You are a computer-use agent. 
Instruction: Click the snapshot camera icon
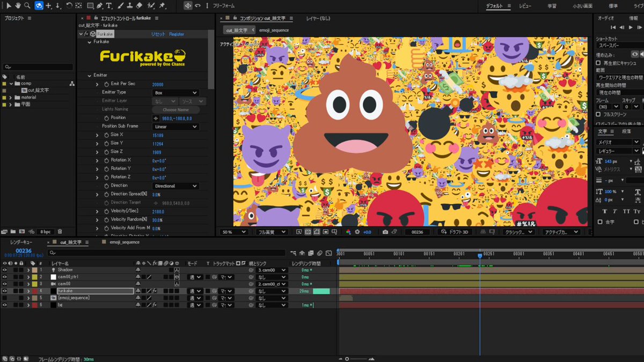(385, 232)
